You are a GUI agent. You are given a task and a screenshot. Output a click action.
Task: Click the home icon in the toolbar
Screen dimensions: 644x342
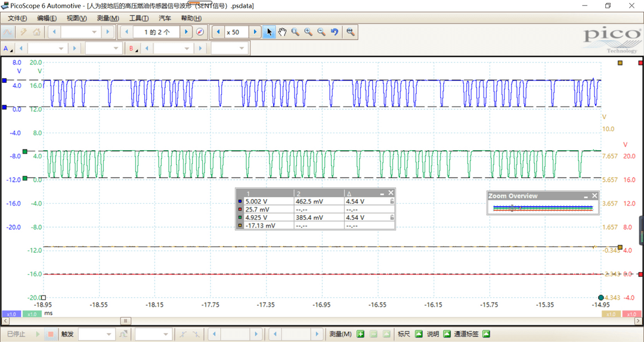pos(36,32)
